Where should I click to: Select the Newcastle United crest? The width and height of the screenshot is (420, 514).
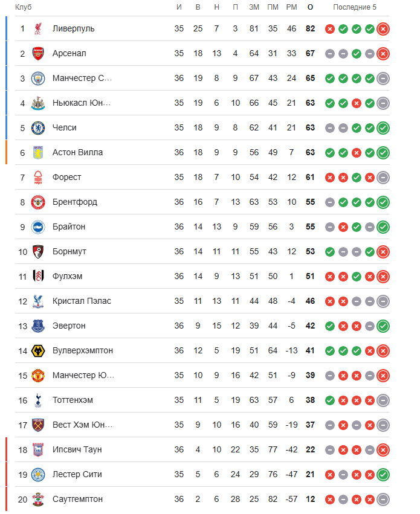(x=38, y=103)
